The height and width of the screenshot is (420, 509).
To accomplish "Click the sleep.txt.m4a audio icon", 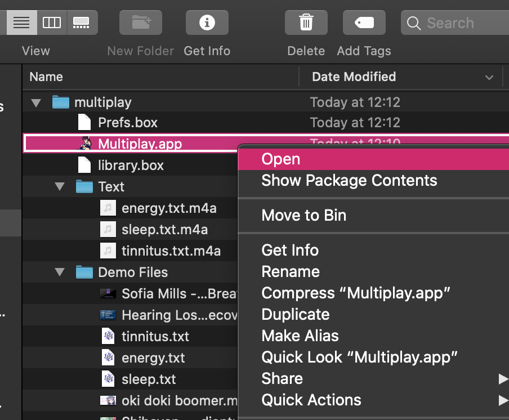I will (x=108, y=229).
